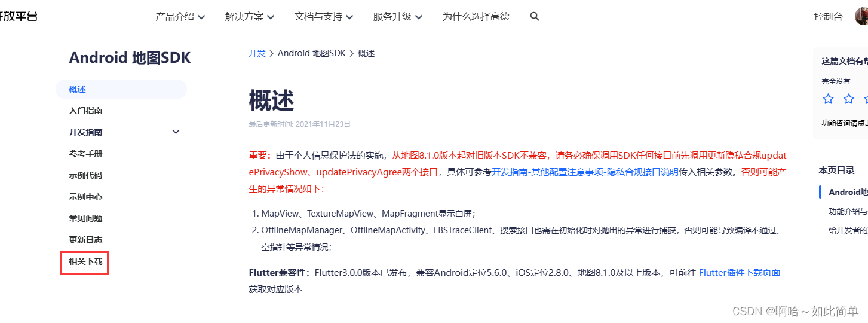Open the 文档与支持 dropdown menu
Viewport: 868px width, 323px height.
324,17
